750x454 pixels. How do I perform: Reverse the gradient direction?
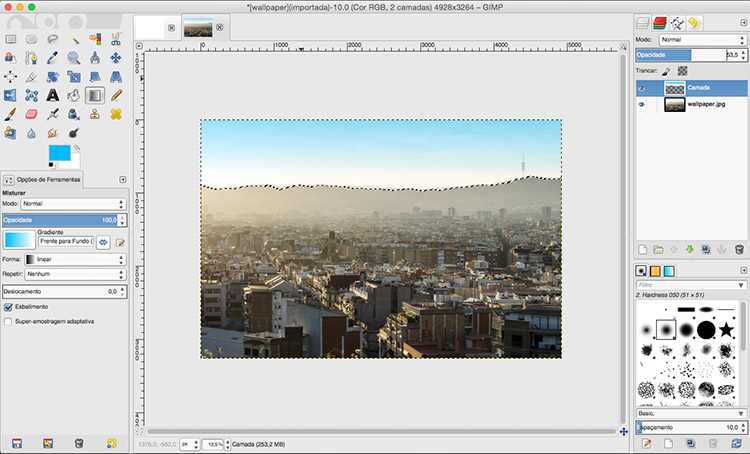click(103, 243)
